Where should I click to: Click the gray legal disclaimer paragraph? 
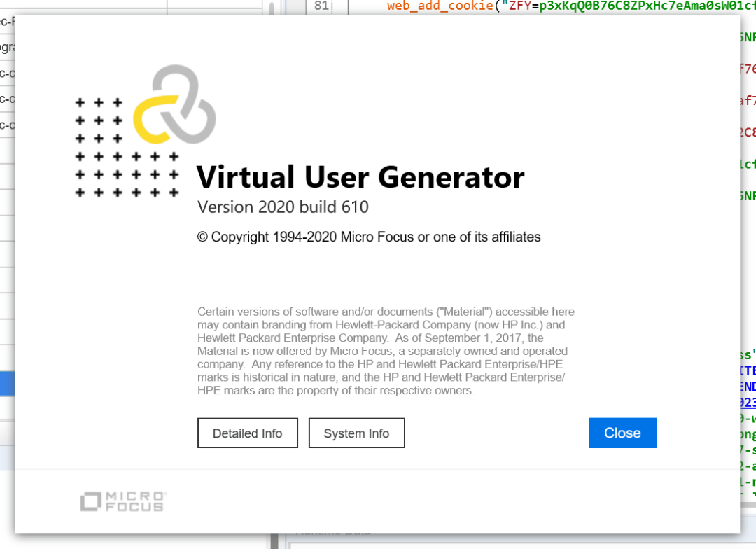coord(385,351)
